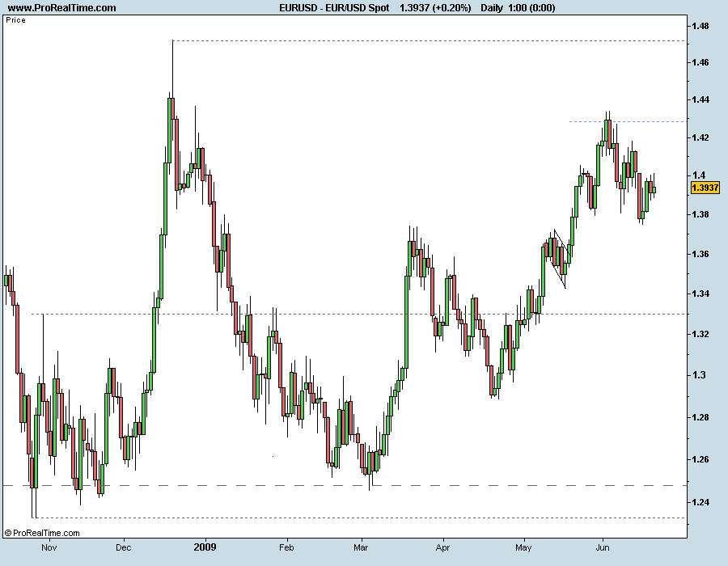This screenshot has width=728, height=566.
Task: Click the latest green candle near 1.3937
Action: point(654,190)
